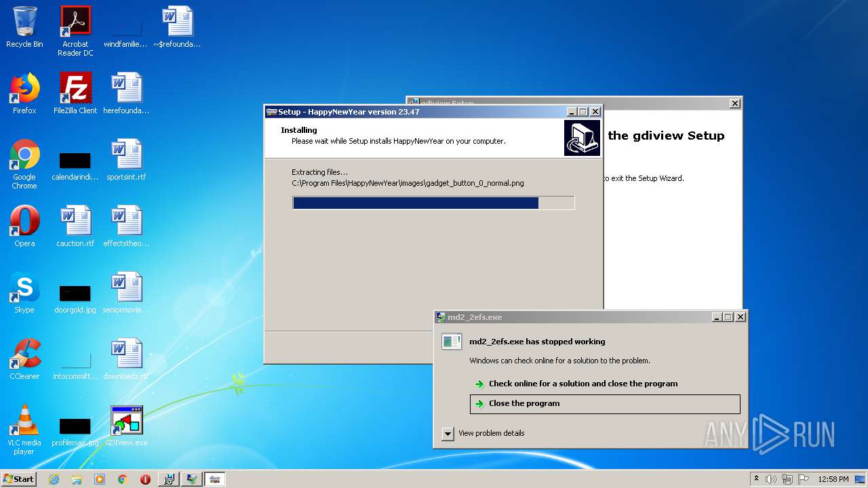Close the gdiview Setup window

point(735,104)
